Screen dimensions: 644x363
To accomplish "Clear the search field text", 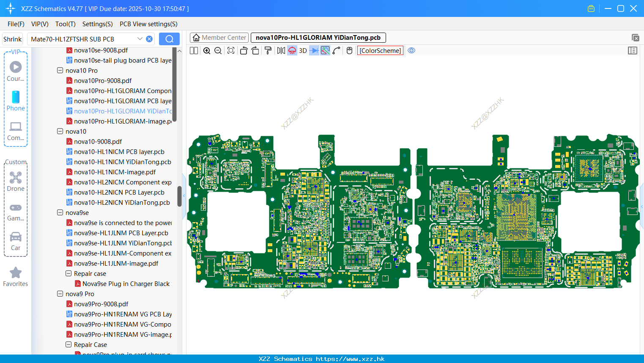I will (149, 39).
